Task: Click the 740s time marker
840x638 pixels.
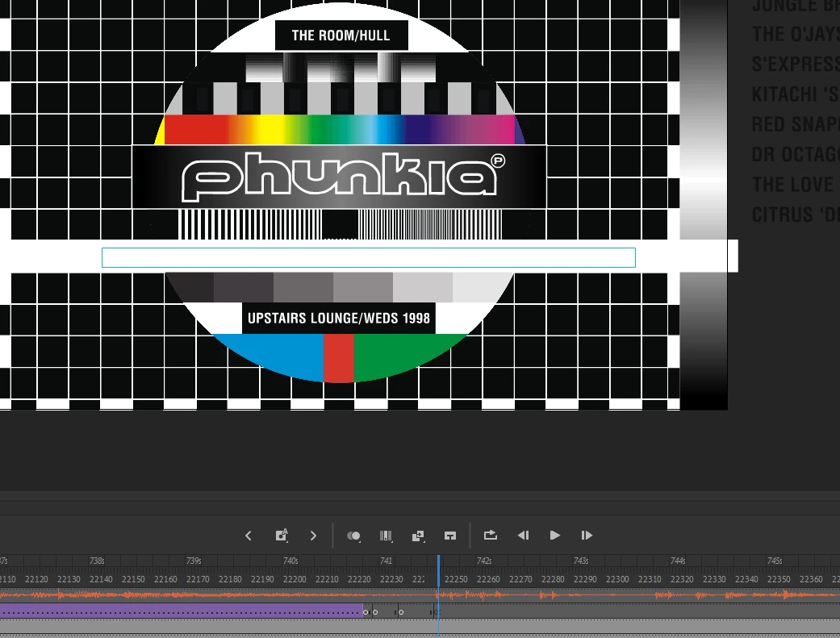Action: tap(290, 561)
